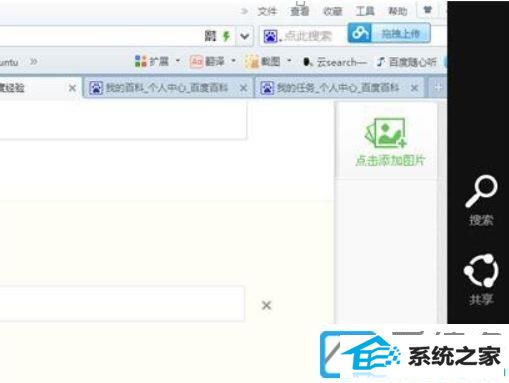Open a new tab with the plus button
The height and width of the screenshot is (383, 509).
pyautogui.click(x=437, y=88)
